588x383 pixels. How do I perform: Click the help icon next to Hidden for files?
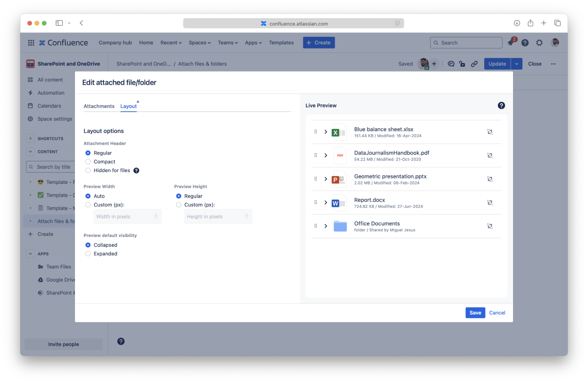click(x=136, y=171)
